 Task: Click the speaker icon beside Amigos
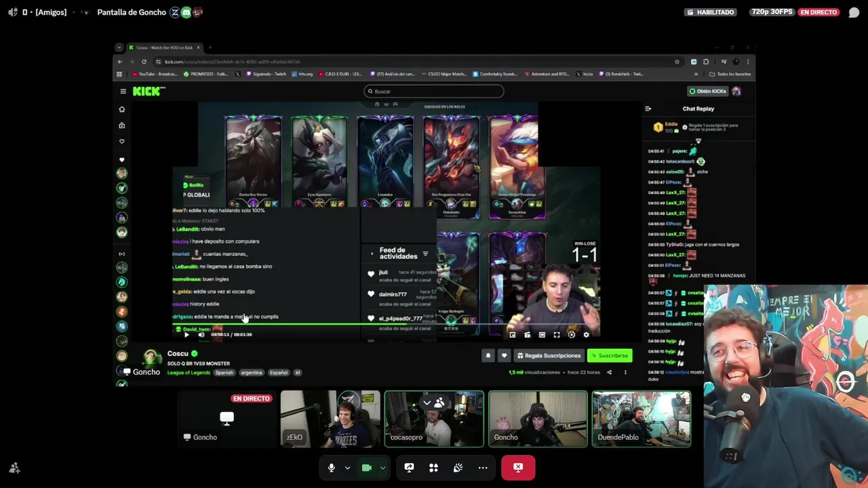pyautogui.click(x=12, y=12)
